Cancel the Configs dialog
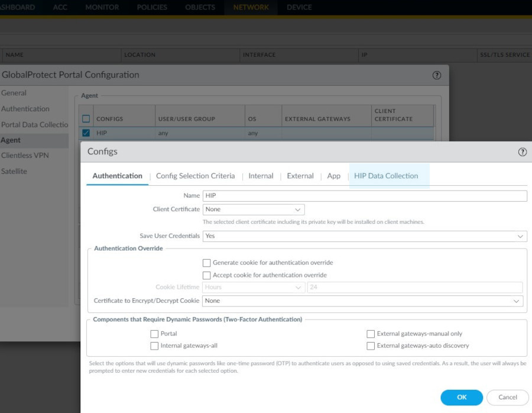The height and width of the screenshot is (413, 532). point(508,398)
